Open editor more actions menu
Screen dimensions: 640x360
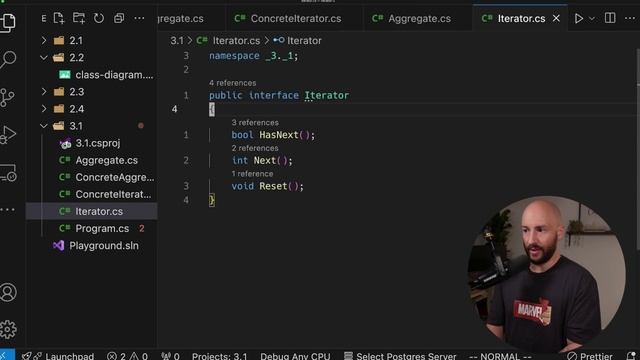630,18
